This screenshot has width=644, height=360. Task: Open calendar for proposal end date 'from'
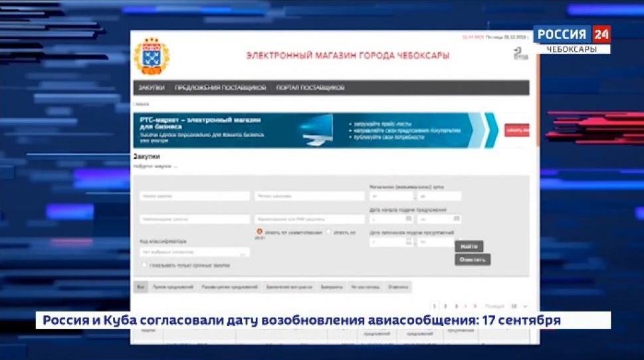coord(409,241)
